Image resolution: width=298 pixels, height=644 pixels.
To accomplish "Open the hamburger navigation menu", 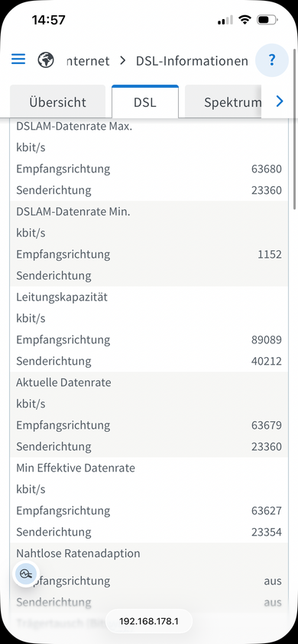I will click(x=18, y=60).
